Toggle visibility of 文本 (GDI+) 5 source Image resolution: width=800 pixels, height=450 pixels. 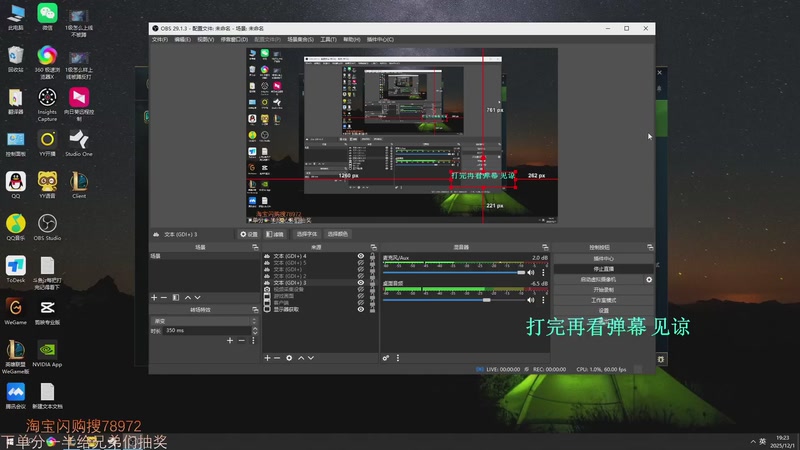click(x=361, y=263)
